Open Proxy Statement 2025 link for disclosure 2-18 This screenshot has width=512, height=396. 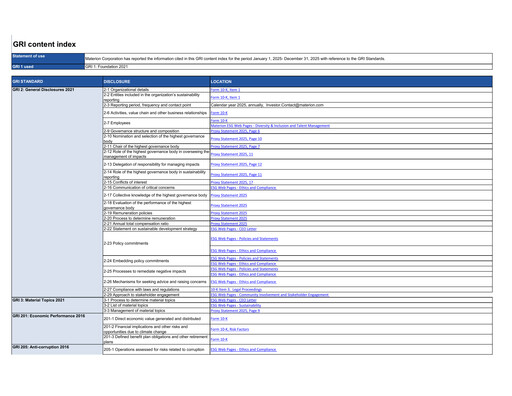(x=229, y=205)
